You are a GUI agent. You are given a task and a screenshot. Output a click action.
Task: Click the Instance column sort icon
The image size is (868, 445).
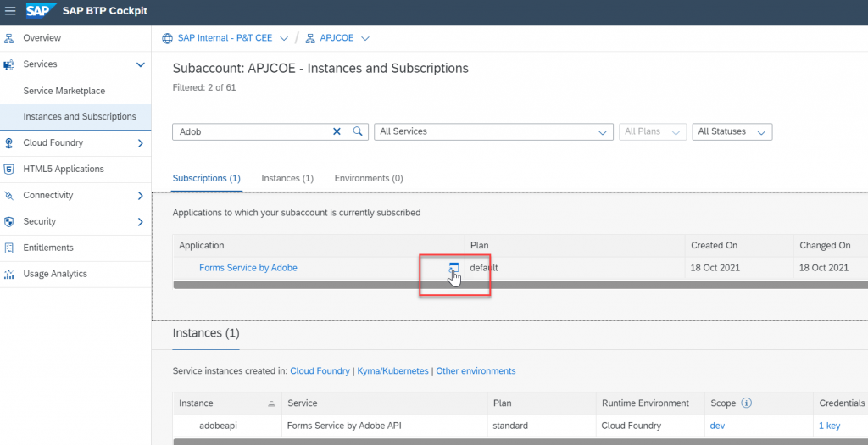(x=271, y=403)
